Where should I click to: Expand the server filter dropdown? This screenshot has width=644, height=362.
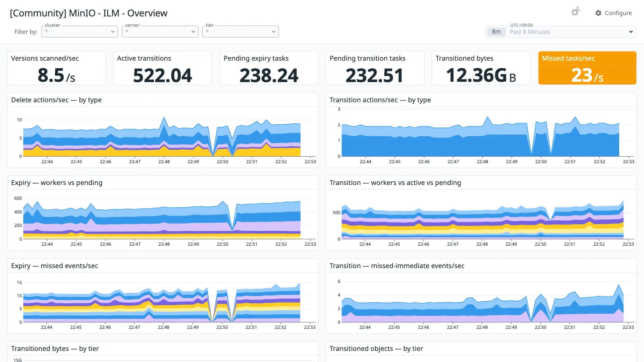coord(160,32)
